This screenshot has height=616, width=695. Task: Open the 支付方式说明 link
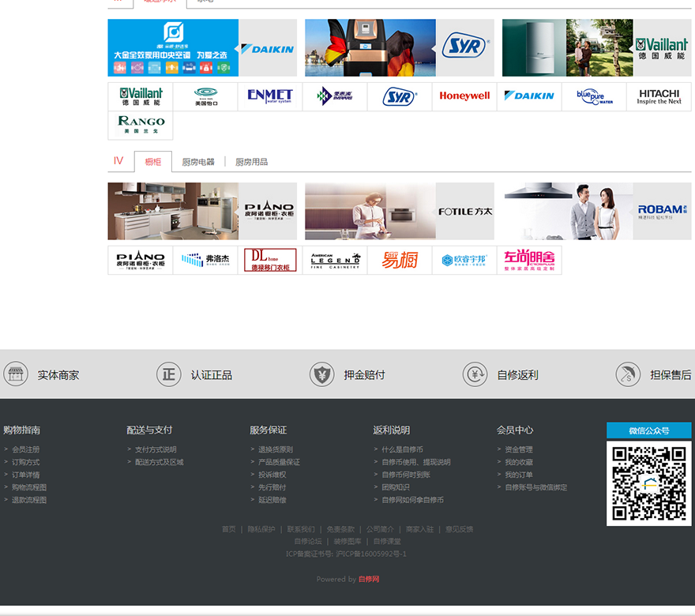[x=156, y=449]
